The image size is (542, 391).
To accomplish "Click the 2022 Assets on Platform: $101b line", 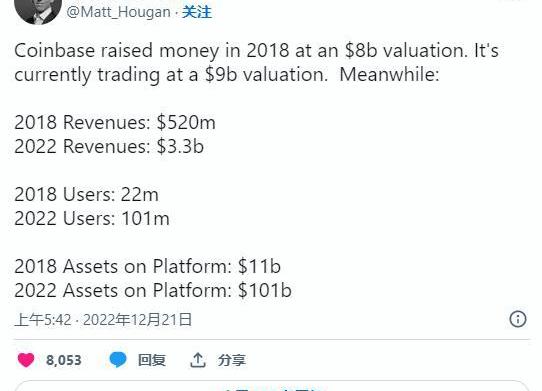I will [x=153, y=290].
